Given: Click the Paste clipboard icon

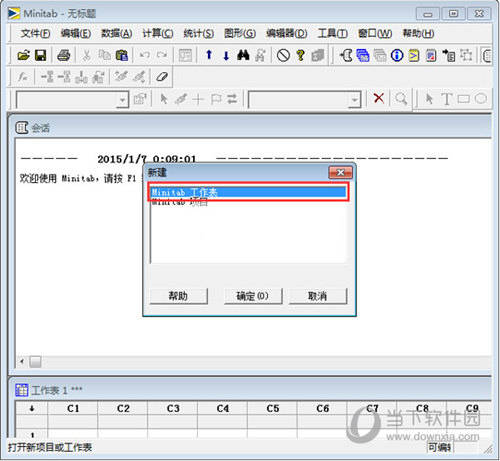Looking at the screenshot, I should (122, 55).
